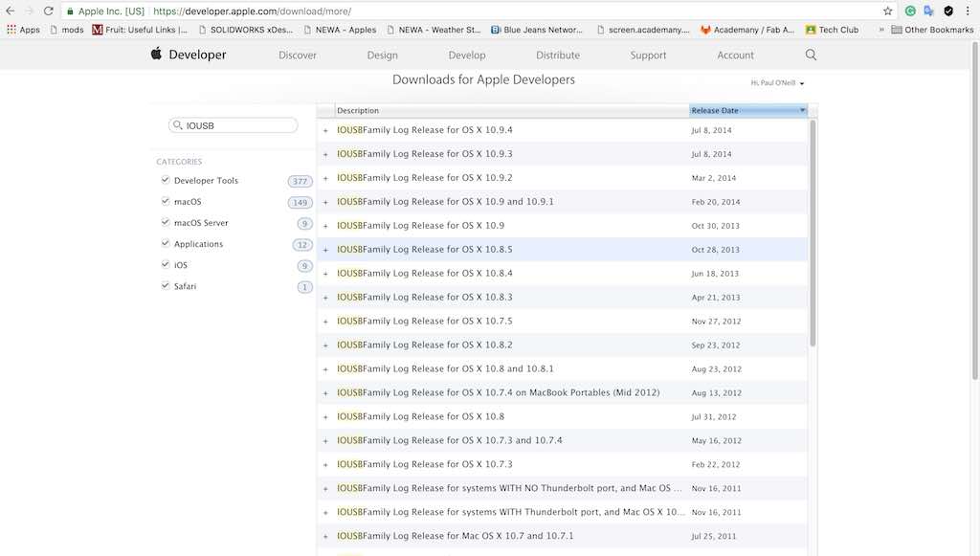The width and height of the screenshot is (980, 556).
Task: Click the downloads list scrollbar thumb
Action: point(813,233)
